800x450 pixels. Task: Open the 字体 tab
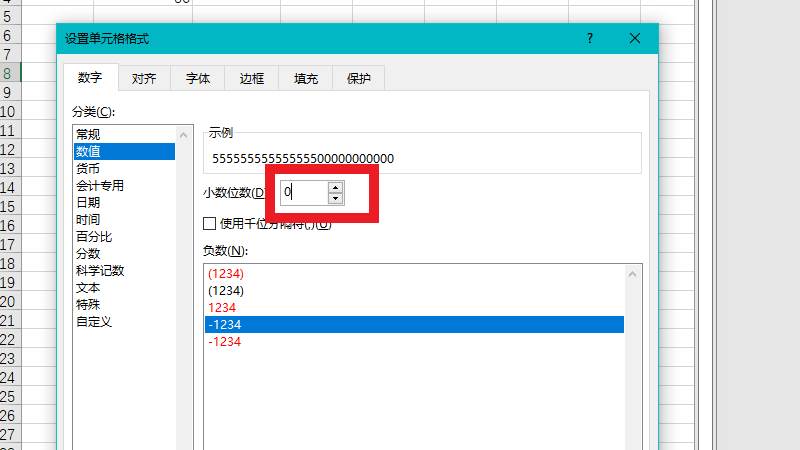pyautogui.click(x=197, y=79)
